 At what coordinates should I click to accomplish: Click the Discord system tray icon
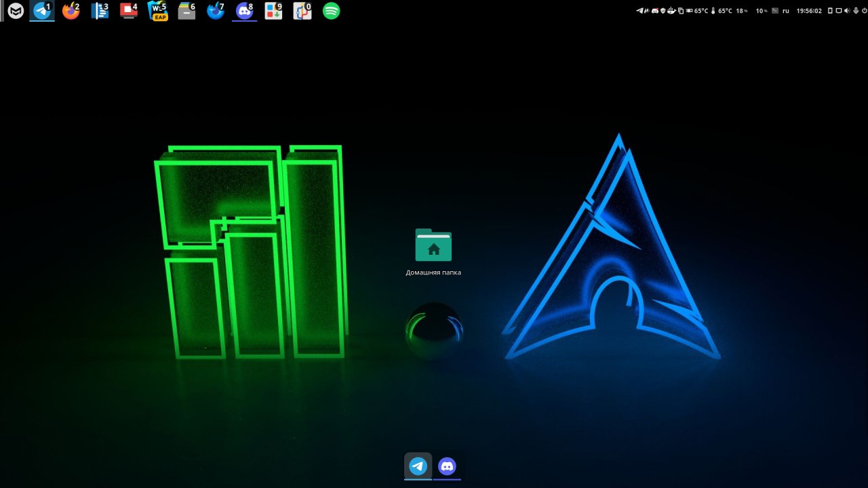pyautogui.click(x=655, y=11)
